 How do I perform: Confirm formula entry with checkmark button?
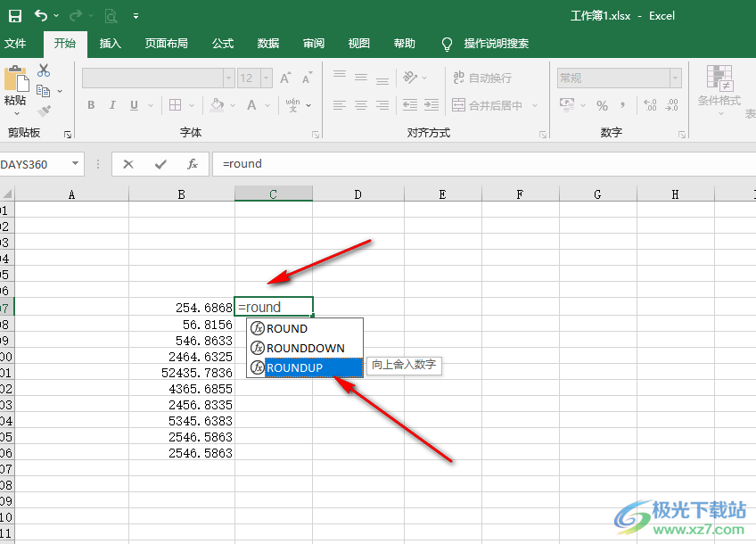160,164
